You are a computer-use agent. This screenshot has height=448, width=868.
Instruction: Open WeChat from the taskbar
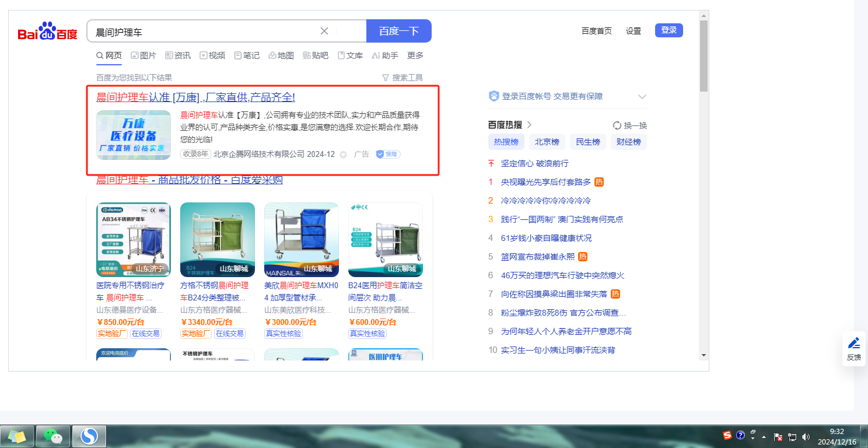pyautogui.click(x=54, y=436)
